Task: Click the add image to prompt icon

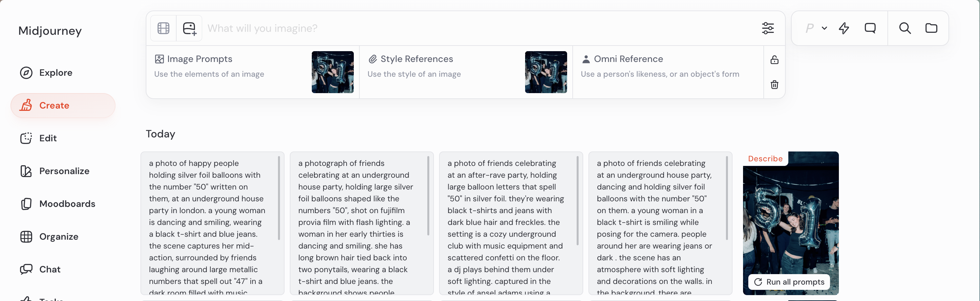Action: pos(189,29)
